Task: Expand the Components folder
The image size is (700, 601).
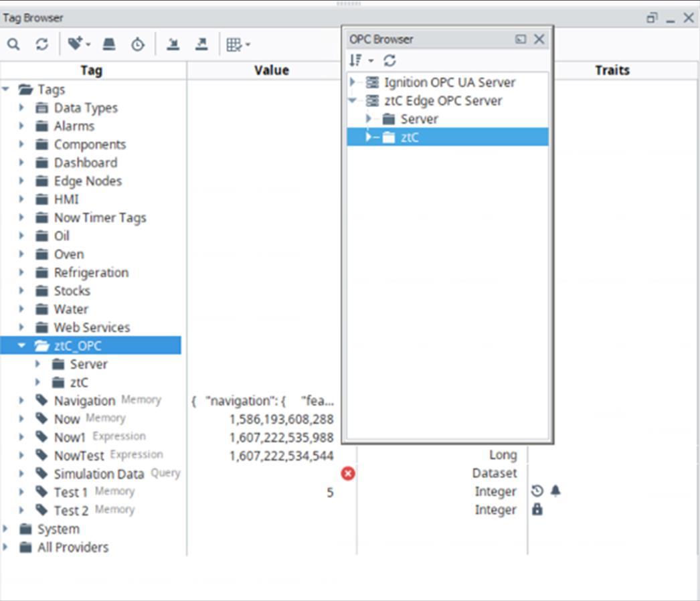Action: tap(21, 144)
